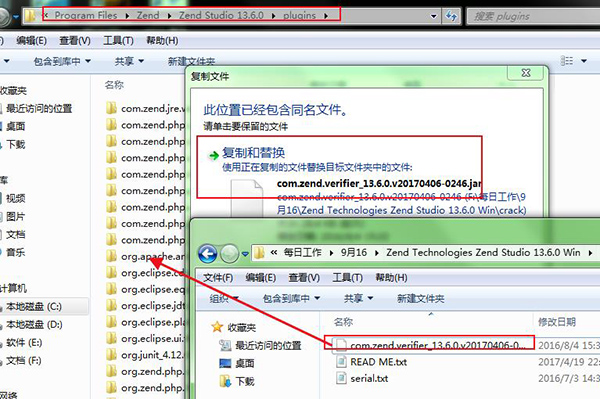This screenshot has width=600, height=399.
Task: Close the 复制文件 dialog
Action: 526,73
